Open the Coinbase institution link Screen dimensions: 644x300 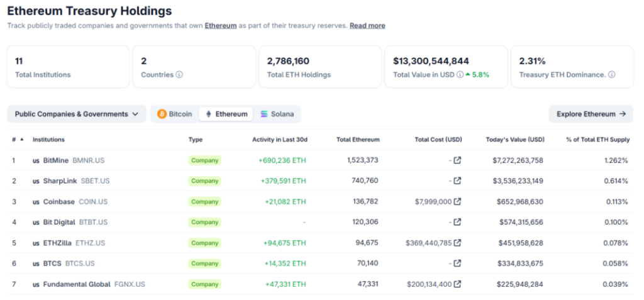59,201
